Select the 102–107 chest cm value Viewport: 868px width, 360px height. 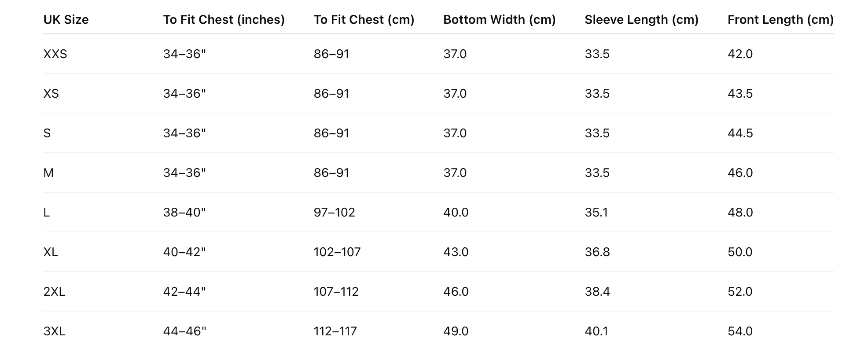(337, 252)
